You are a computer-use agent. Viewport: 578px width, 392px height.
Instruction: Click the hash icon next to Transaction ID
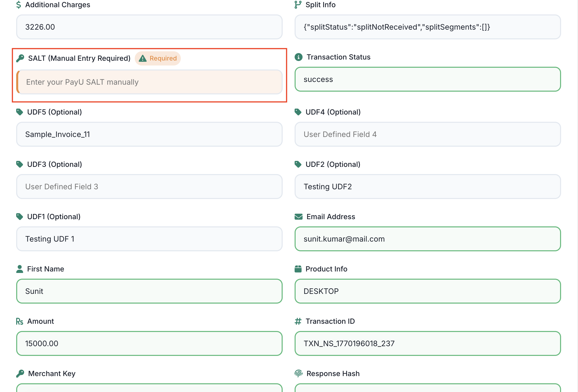coord(298,321)
